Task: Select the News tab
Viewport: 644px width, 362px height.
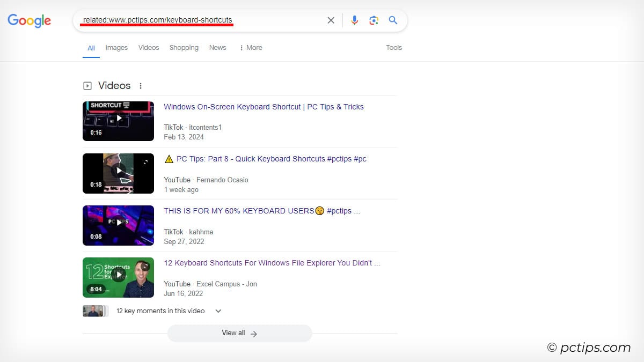Action: [x=217, y=48]
